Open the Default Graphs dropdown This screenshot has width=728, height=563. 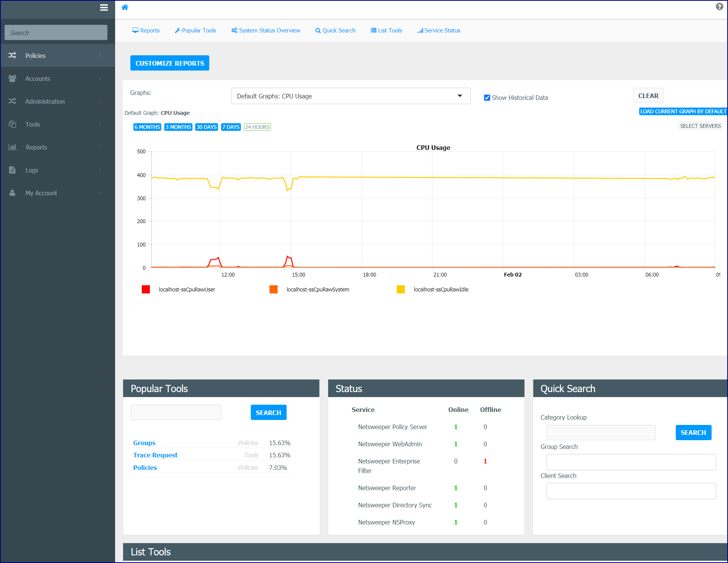[x=351, y=96]
